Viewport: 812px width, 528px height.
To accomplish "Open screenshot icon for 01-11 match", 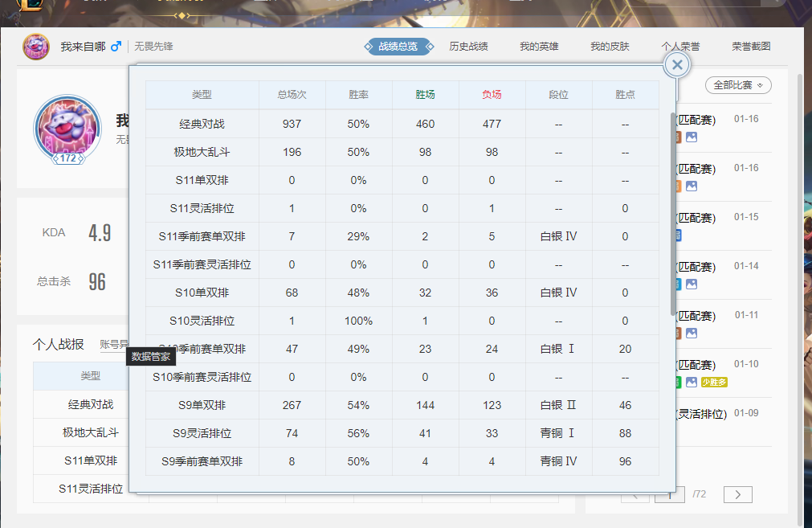I will point(692,334).
